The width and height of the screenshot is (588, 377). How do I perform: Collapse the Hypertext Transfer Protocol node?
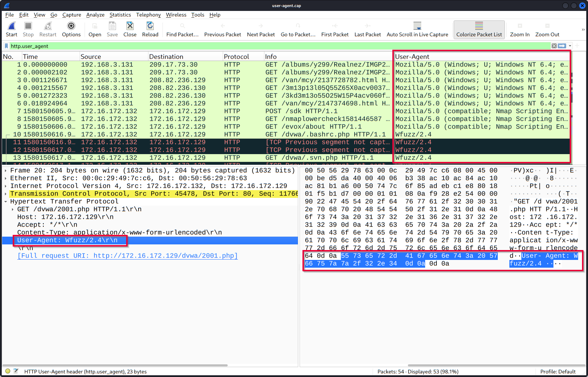coord(6,202)
